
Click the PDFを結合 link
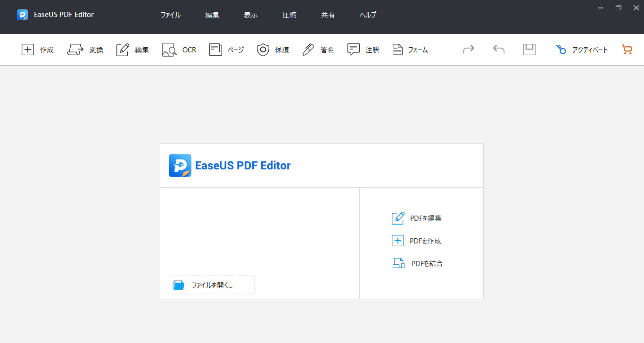[x=418, y=263]
